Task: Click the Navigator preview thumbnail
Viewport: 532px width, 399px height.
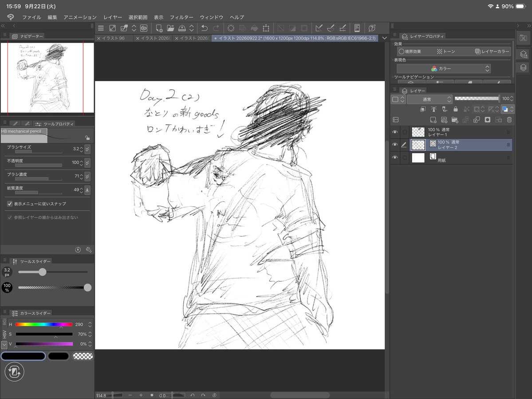Action: coord(47,78)
